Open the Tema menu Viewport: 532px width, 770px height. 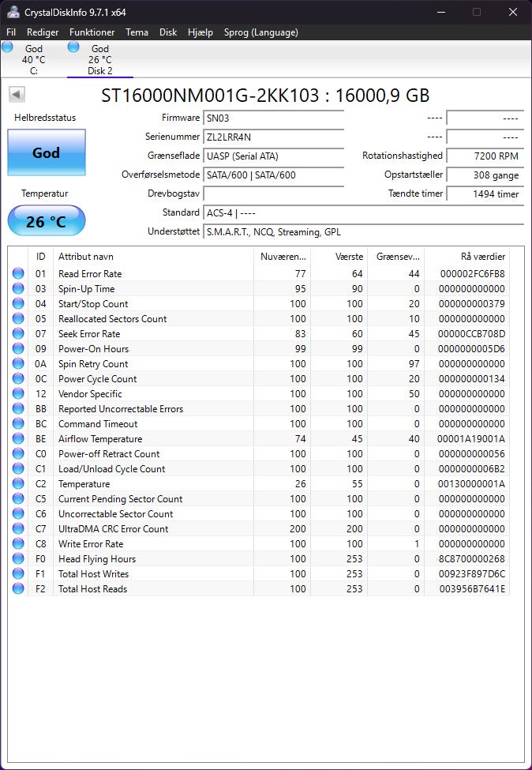coord(137,32)
